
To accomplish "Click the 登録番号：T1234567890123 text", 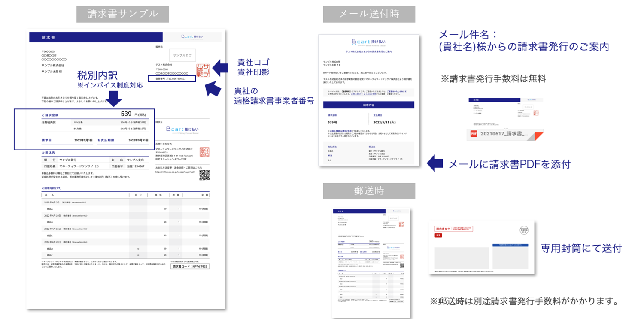I will [x=171, y=79].
